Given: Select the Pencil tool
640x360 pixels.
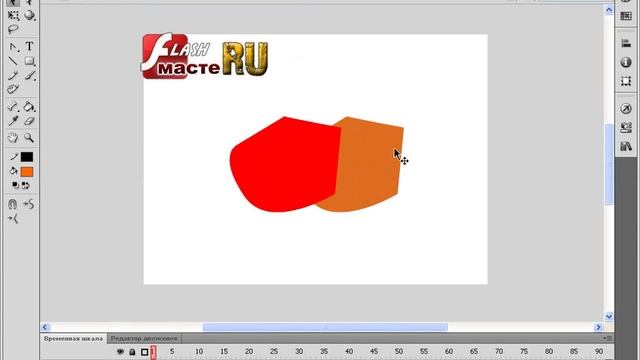Looking at the screenshot, I should click(13, 76).
